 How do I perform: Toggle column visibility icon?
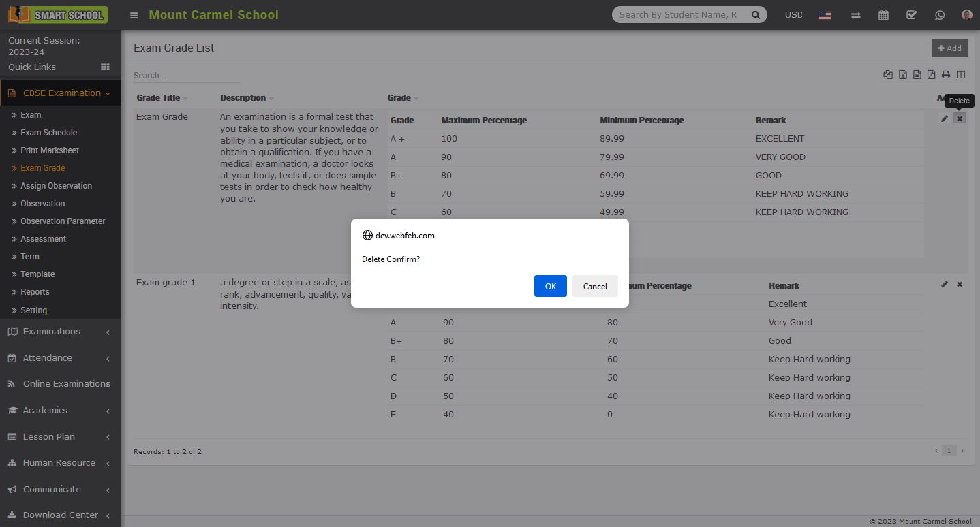[961, 75]
